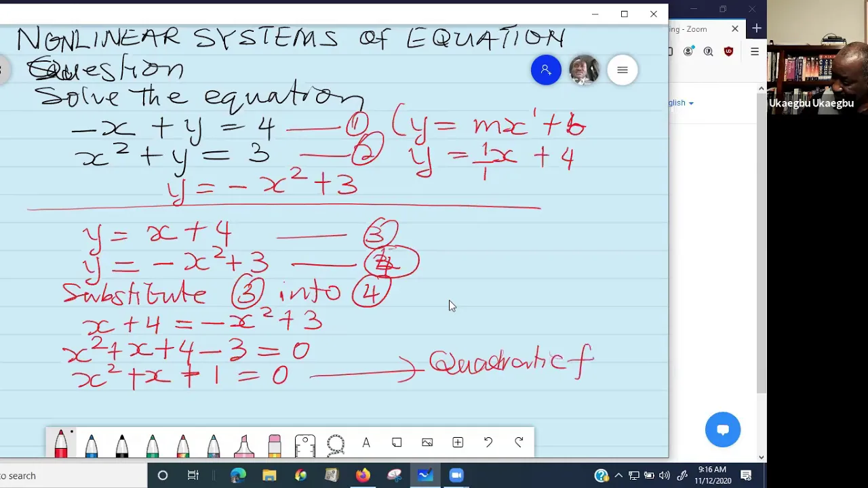Open the battery status icon
This screenshot has height=488, width=868.
(649, 476)
